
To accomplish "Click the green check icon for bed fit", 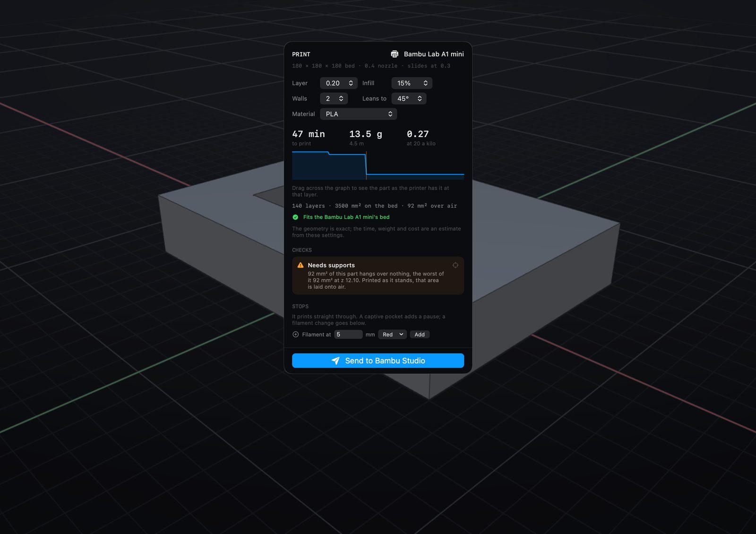I will 295,217.
